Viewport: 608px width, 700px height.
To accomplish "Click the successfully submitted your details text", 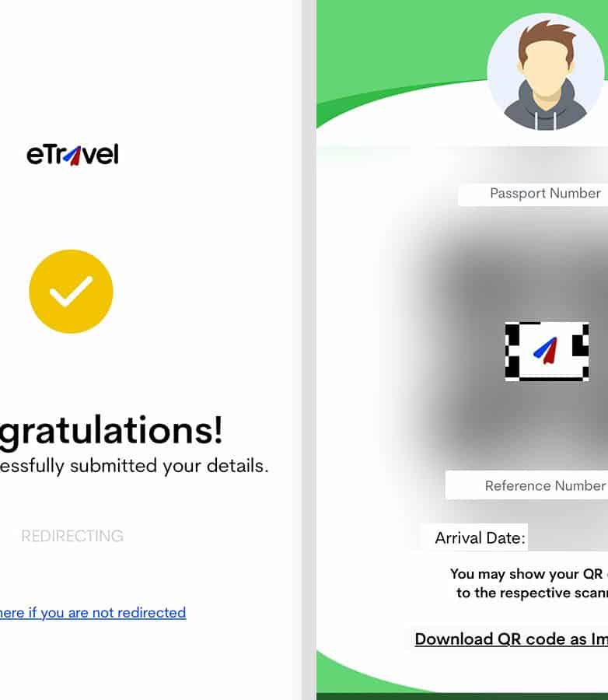I will coord(134,466).
